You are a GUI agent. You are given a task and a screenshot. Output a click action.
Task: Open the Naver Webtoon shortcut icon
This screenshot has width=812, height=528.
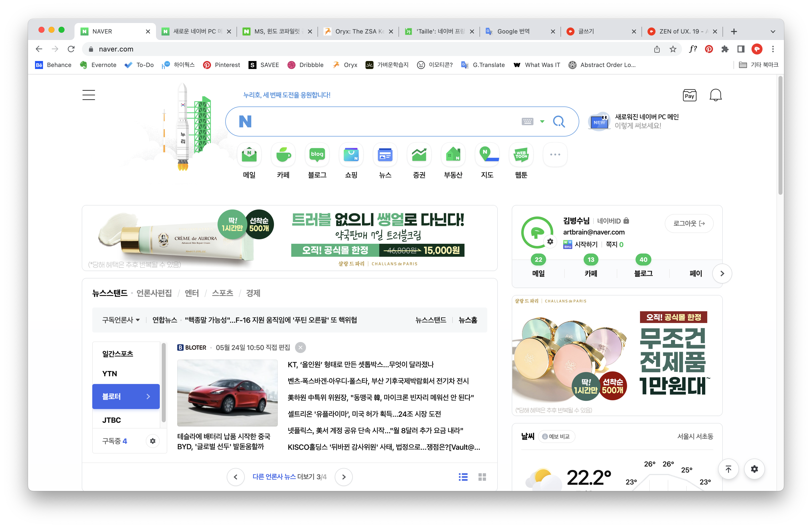coord(521,155)
